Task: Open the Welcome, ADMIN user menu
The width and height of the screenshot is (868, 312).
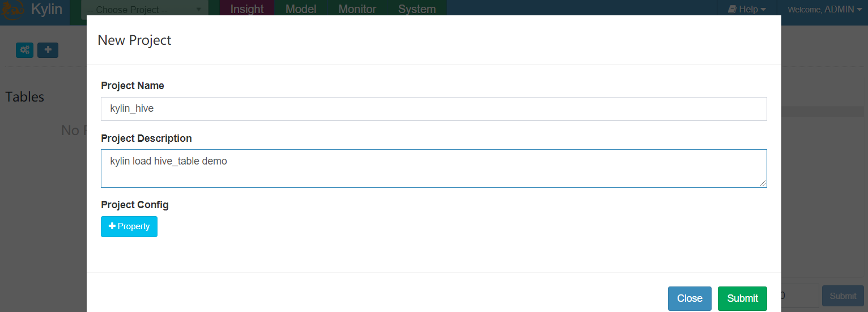Action: (824, 9)
